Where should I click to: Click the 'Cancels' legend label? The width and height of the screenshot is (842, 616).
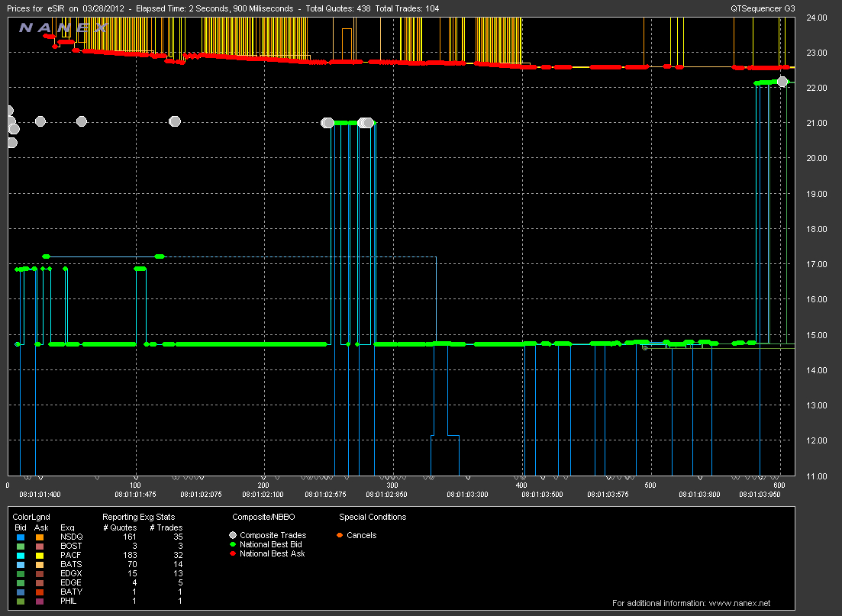361,535
